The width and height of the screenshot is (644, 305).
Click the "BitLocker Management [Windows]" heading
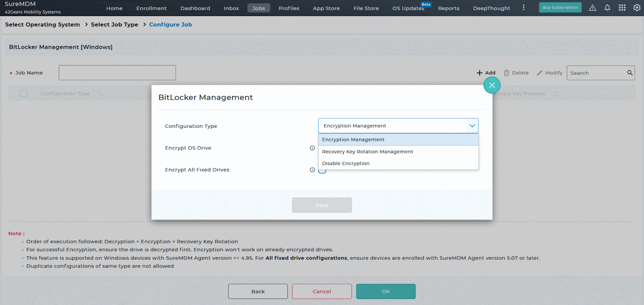click(x=61, y=47)
